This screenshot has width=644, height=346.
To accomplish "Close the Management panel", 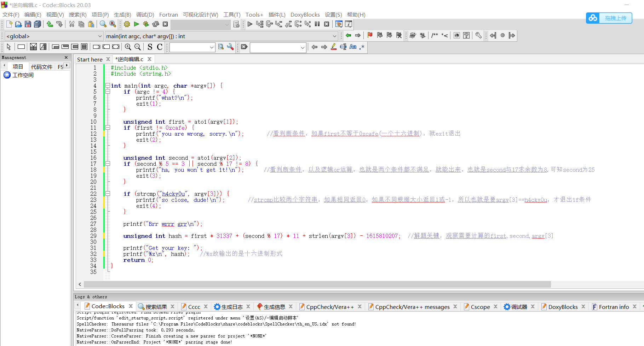I will 66,57.
